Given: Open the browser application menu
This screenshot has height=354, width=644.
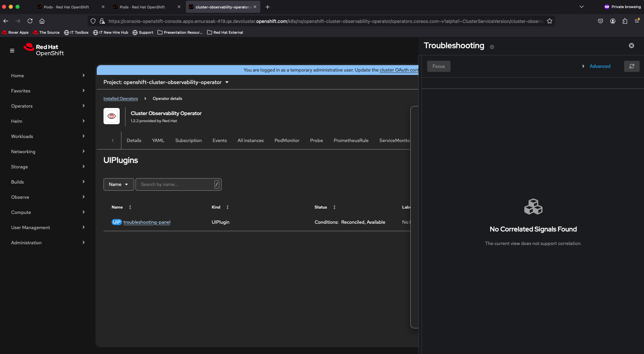Looking at the screenshot, I should click(x=637, y=21).
